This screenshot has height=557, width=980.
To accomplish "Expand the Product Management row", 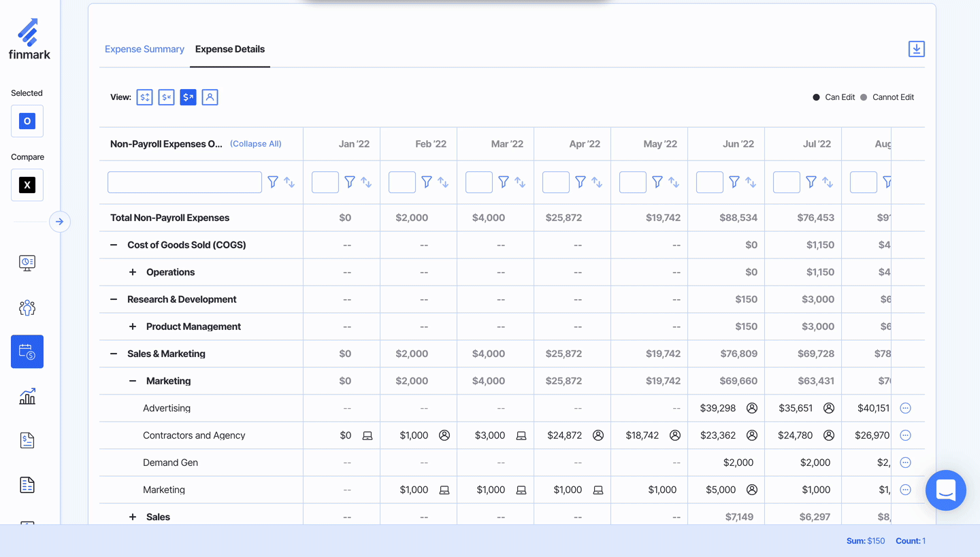I will tap(133, 326).
